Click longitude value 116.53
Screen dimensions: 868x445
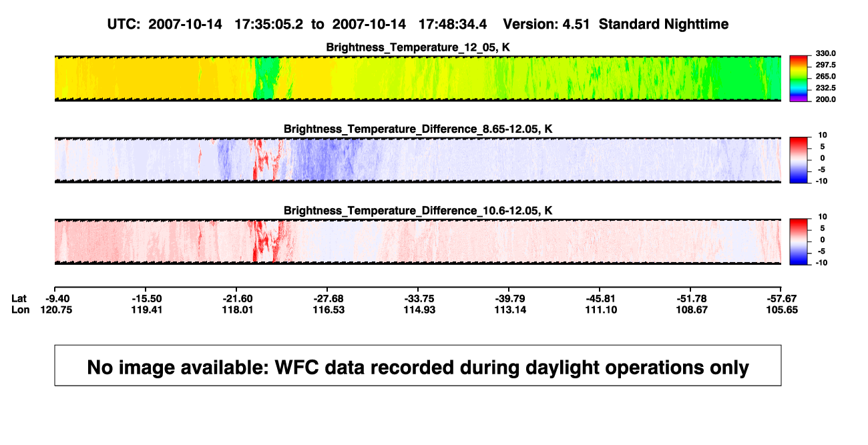coord(327,310)
